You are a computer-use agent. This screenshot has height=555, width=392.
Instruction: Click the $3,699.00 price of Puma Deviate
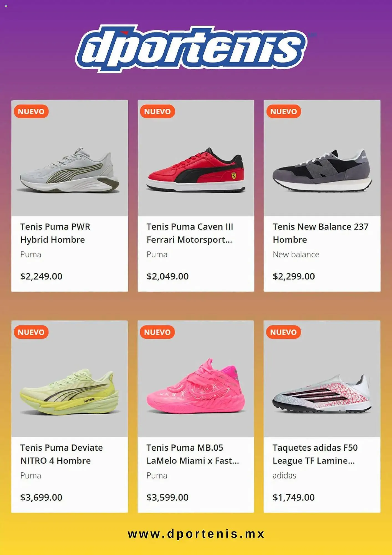tap(41, 497)
